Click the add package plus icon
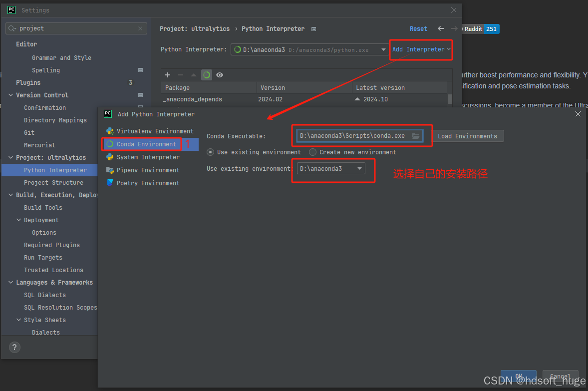 (x=168, y=75)
